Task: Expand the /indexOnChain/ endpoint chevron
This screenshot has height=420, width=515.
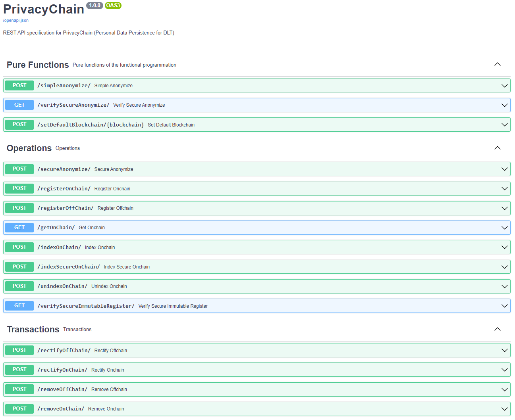Action: (504, 247)
